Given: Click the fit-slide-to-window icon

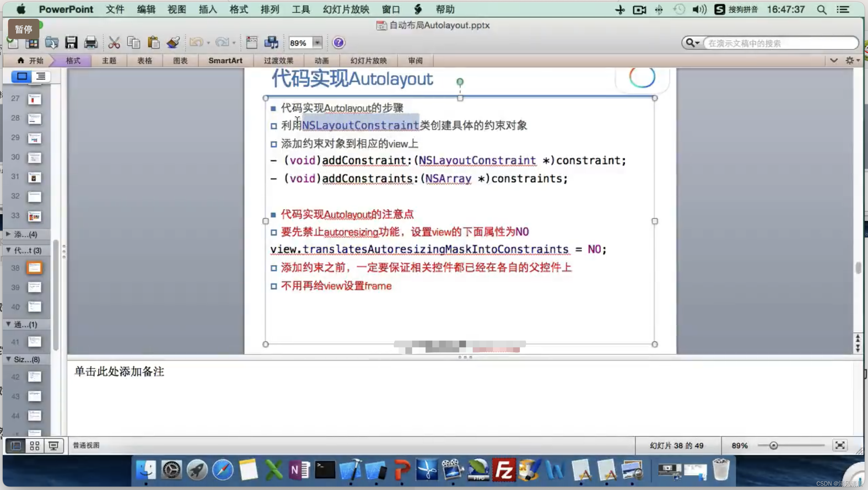Looking at the screenshot, I should point(840,445).
